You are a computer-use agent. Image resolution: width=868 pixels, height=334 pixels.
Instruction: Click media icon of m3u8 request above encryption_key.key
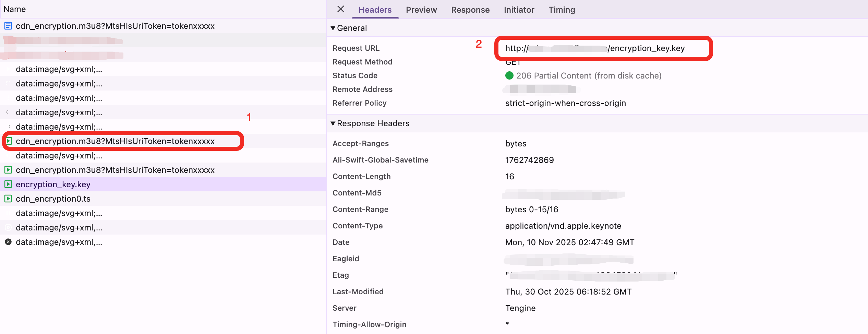(x=8, y=170)
